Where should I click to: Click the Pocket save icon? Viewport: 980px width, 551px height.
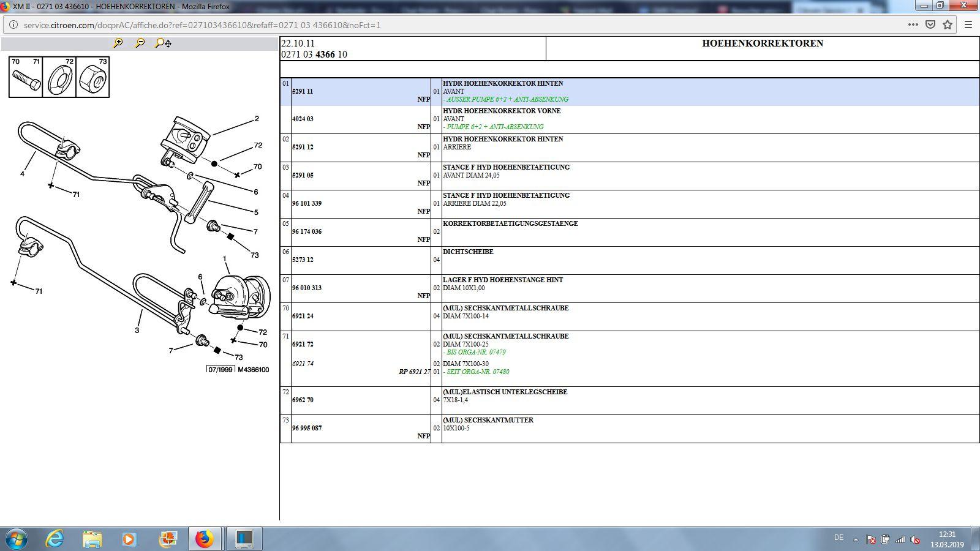930,25
